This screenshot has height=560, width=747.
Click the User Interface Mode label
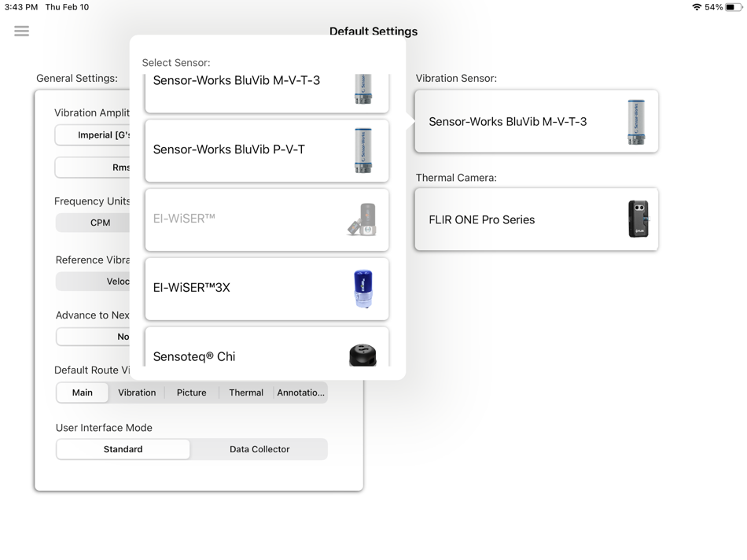[104, 428]
